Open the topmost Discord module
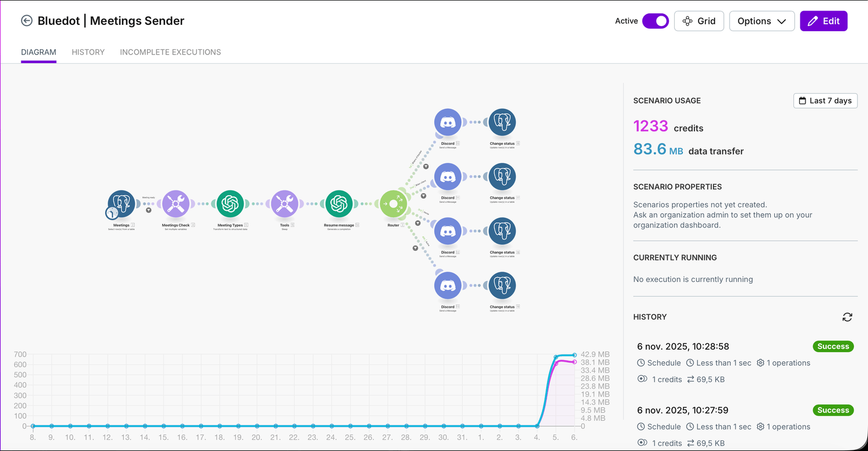The width and height of the screenshot is (868, 451). click(x=447, y=122)
